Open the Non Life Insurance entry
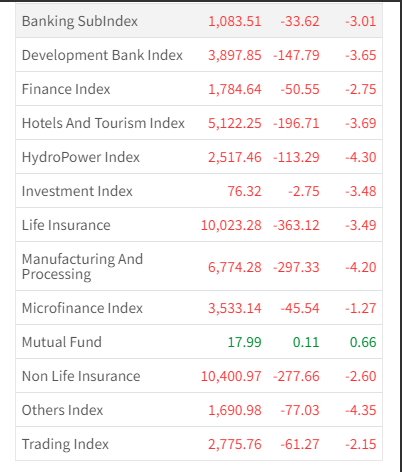The width and height of the screenshot is (402, 472). pos(81,376)
